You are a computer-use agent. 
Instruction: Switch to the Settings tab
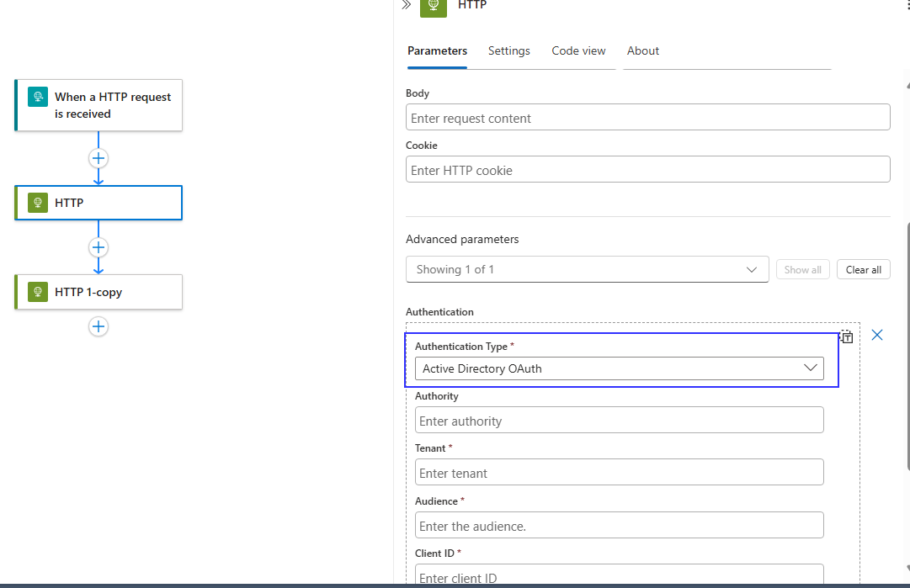pyautogui.click(x=508, y=50)
